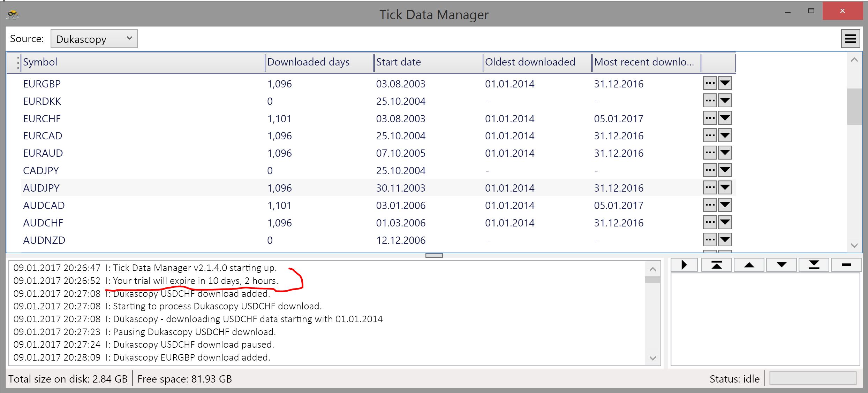Click the status progress bar
The height and width of the screenshot is (393, 868).
813,378
